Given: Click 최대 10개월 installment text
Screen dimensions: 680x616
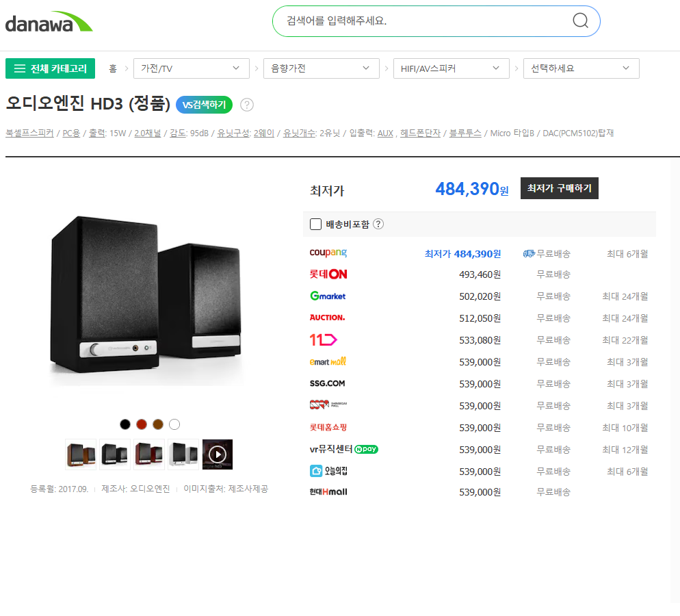Looking at the screenshot, I should (625, 428).
